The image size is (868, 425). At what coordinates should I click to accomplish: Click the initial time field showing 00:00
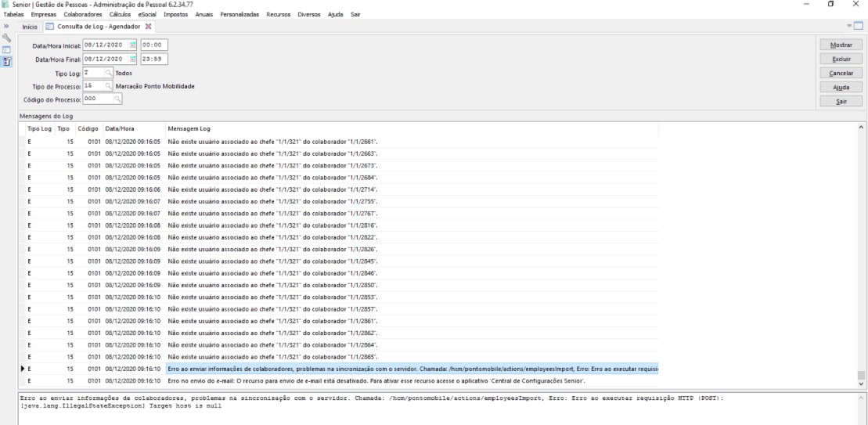[x=153, y=45]
